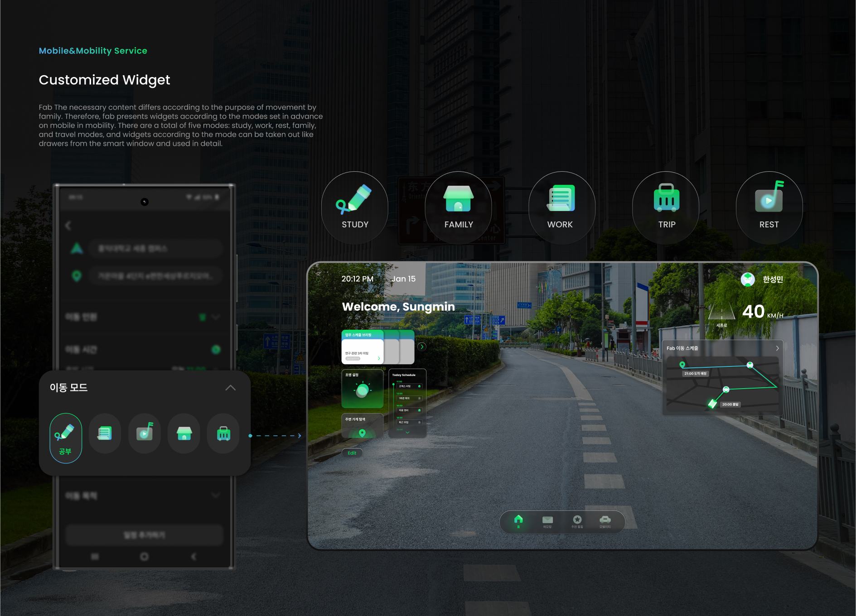Switch to the home tab in bottom dock
The image size is (856, 616).
[x=518, y=521]
